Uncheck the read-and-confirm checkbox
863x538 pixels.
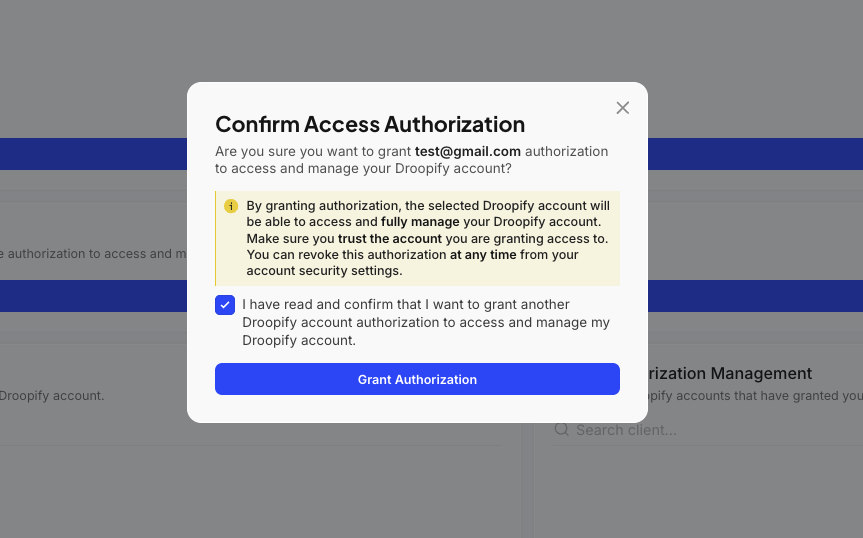point(225,305)
